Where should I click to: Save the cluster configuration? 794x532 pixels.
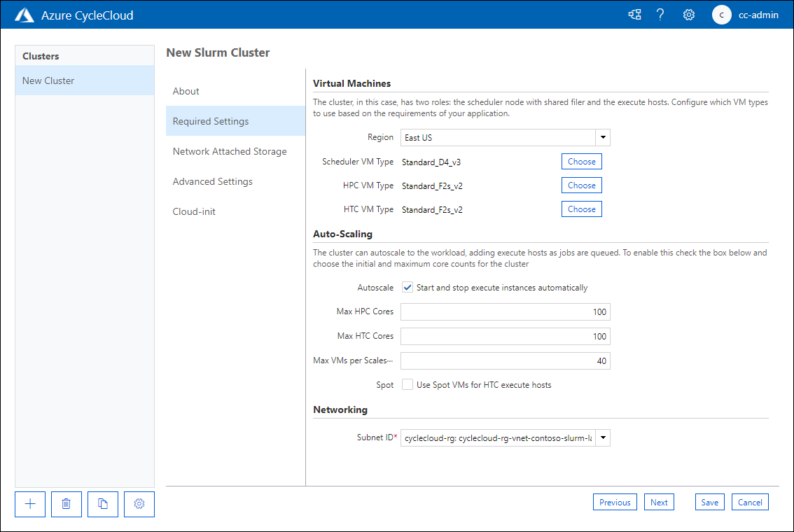(709, 502)
